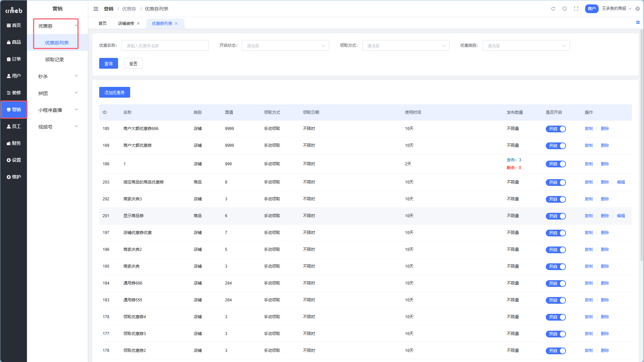Open the search icon in header
Viewport: 644px width, 362px height.
[565, 9]
